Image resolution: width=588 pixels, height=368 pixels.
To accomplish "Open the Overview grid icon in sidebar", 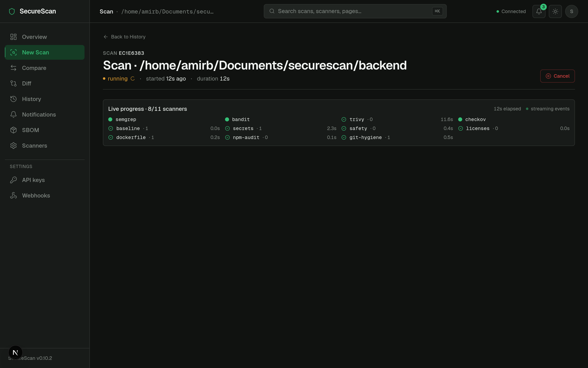I will 13,37.
